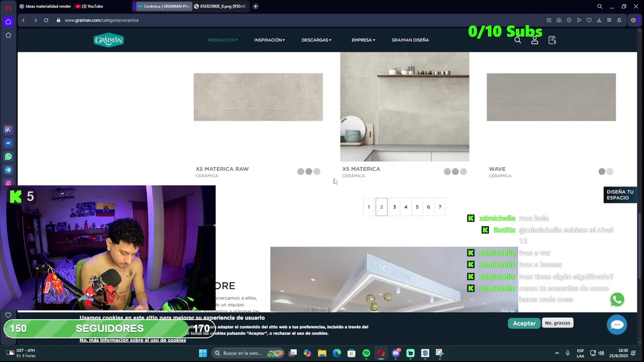Screen dimensions: 644x362
Task: Open a new browser tab
Action: [x=256, y=7]
